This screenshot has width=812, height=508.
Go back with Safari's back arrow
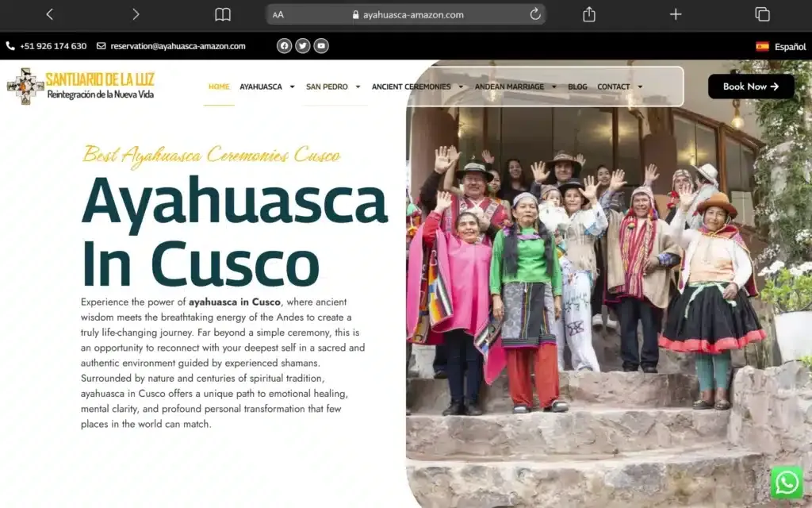(50, 14)
